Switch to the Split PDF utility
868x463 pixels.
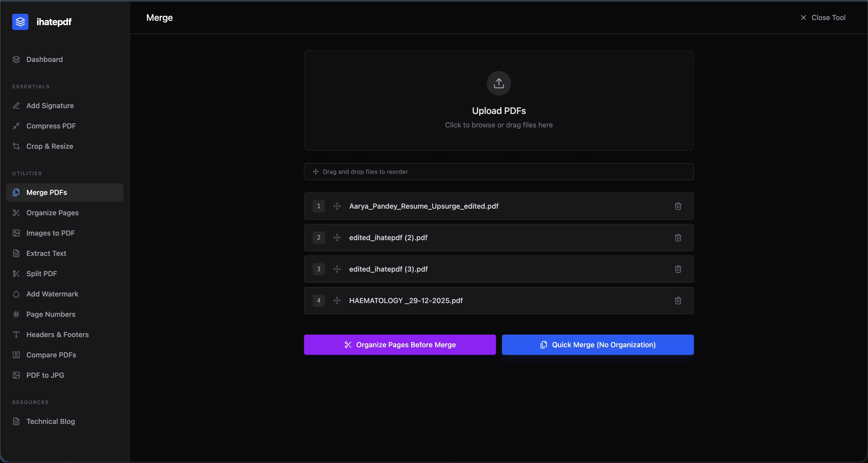click(x=41, y=274)
